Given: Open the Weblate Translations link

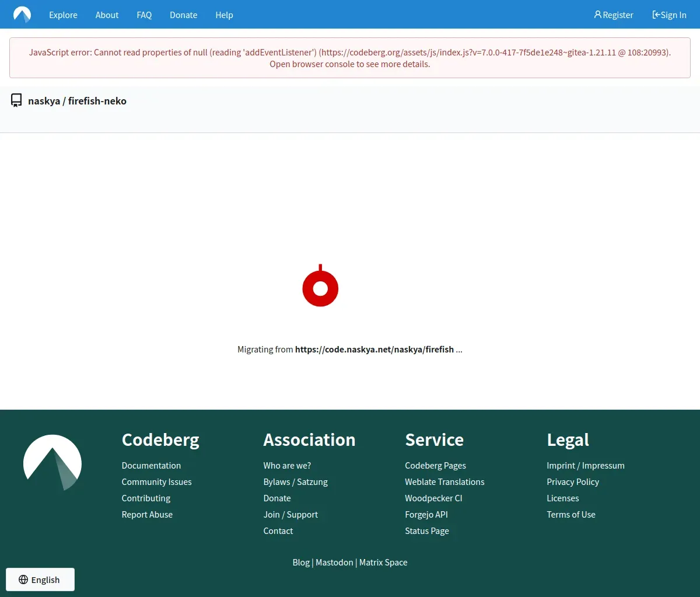Looking at the screenshot, I should click(x=444, y=482).
